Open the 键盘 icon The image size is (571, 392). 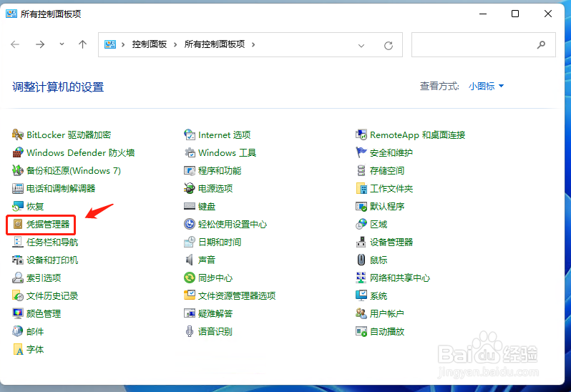click(190, 207)
